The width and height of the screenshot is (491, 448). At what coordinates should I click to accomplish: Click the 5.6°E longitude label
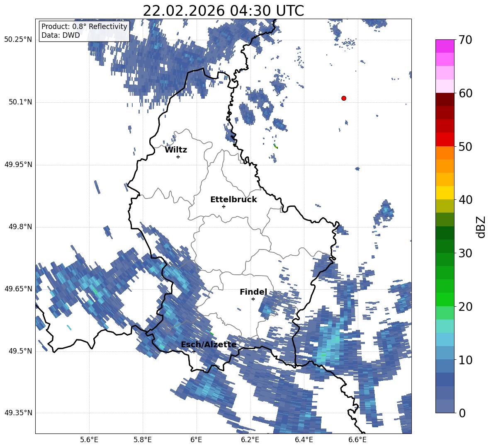[x=89, y=440]
